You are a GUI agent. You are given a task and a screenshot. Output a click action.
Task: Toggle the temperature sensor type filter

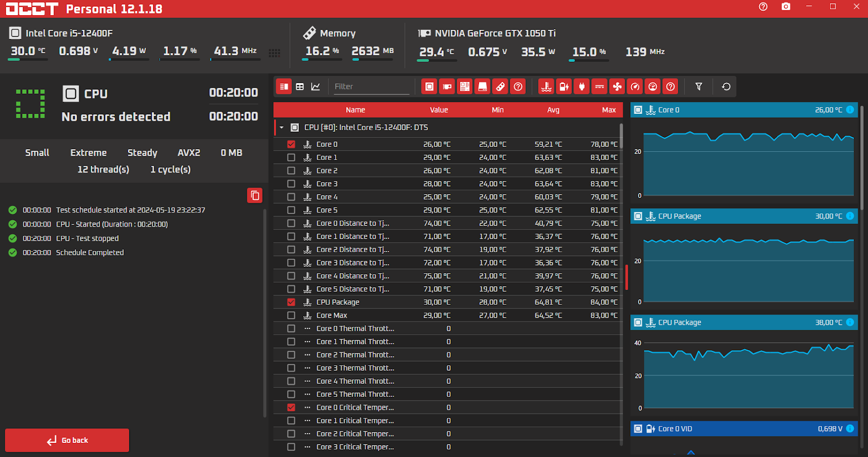[x=546, y=87]
